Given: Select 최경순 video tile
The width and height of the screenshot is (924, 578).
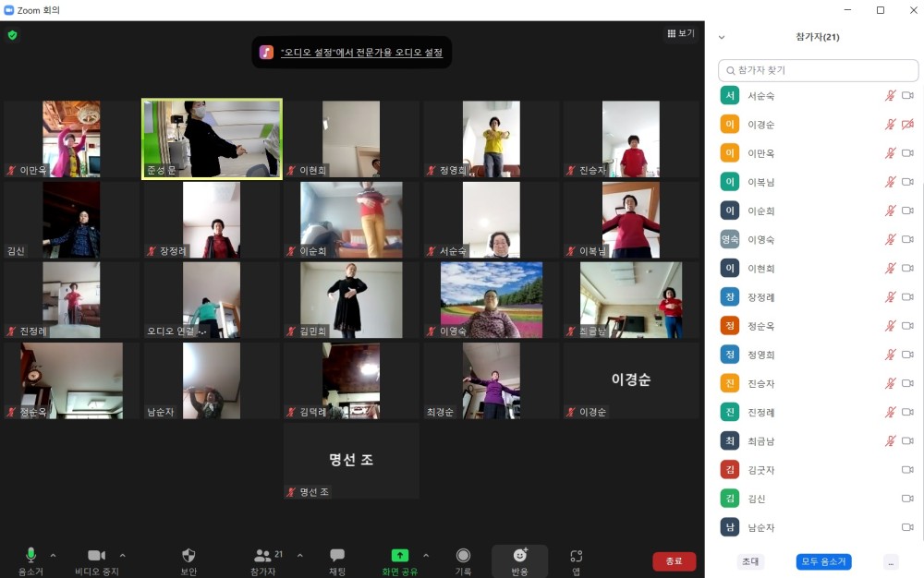Looking at the screenshot, I should coord(492,380).
